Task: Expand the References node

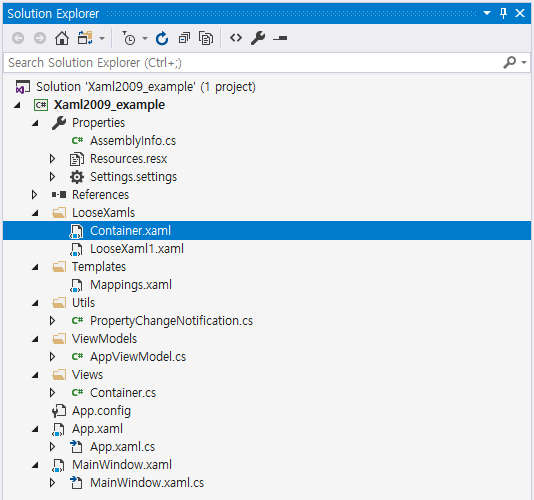Action: click(x=34, y=195)
